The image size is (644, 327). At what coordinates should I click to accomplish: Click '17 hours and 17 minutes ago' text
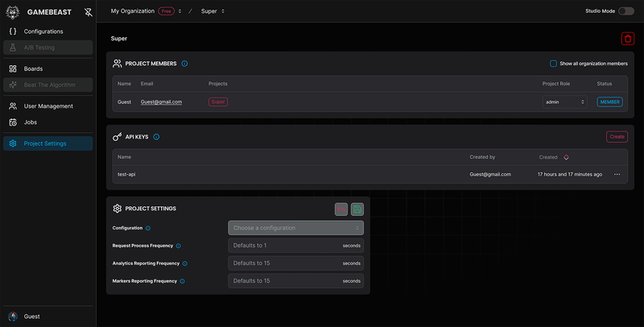pos(570,174)
